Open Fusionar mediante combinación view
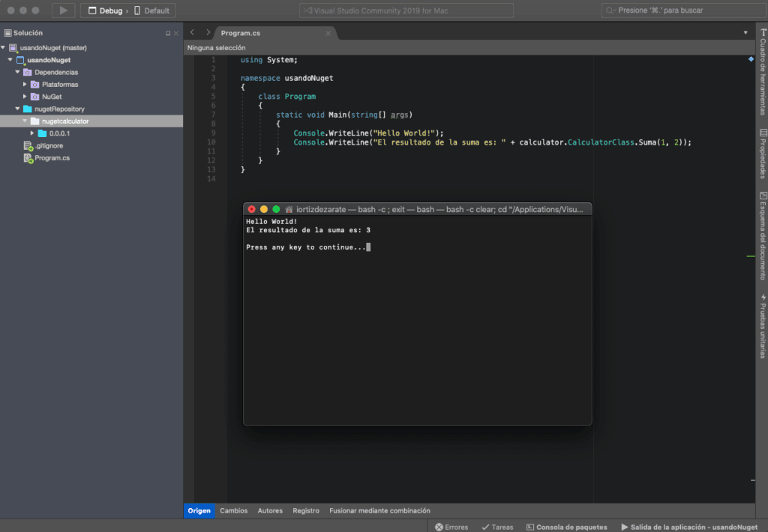The image size is (768, 532). pos(379,511)
